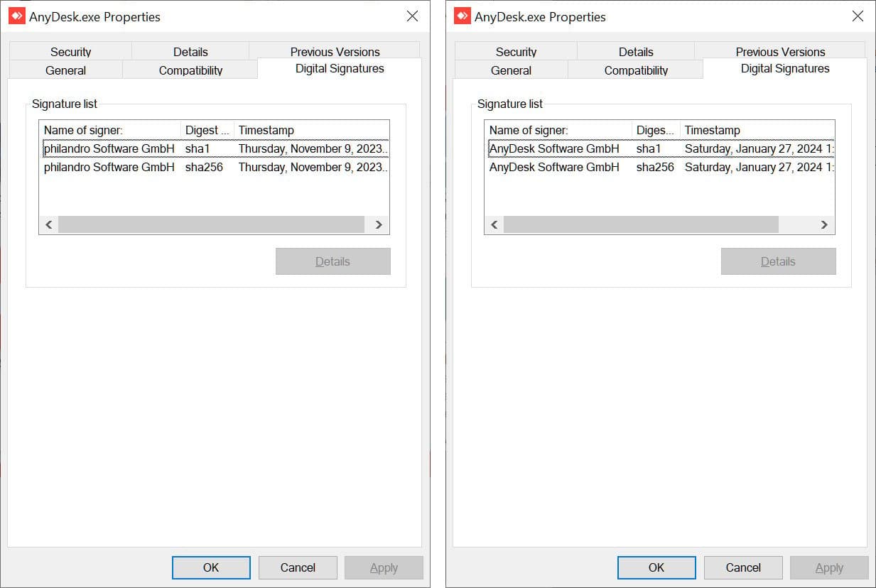Viewport: 876px width, 588px height.
Task: Switch to the Security tab in left dialog
Action: pyautogui.click(x=70, y=51)
